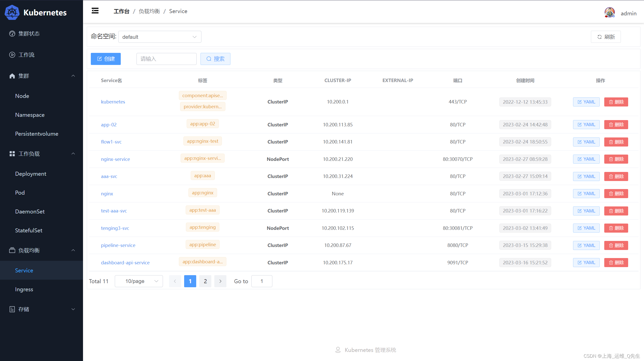
Task: Open the 10/page size dropdown
Action: click(x=139, y=281)
